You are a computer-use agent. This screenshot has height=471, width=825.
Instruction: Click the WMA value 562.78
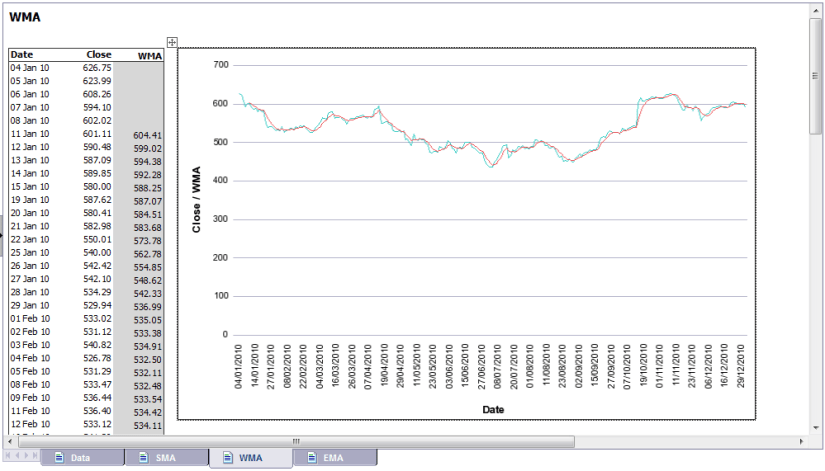[x=147, y=254]
